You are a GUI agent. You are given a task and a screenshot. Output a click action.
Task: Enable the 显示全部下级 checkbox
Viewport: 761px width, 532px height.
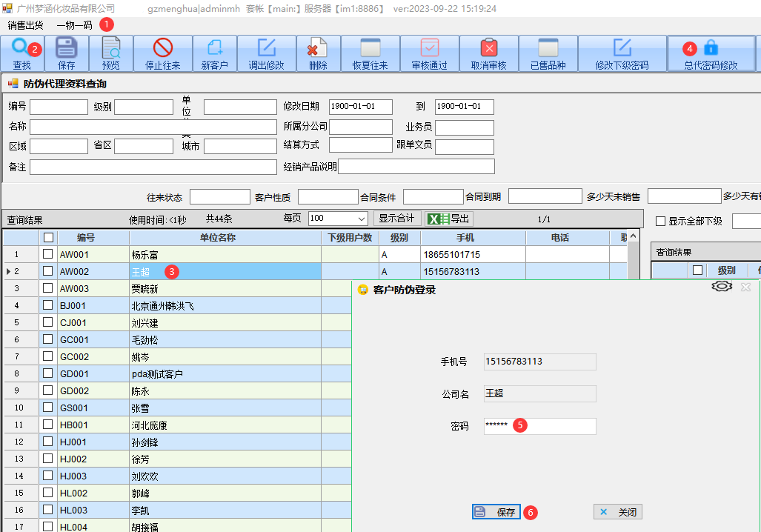[661, 221]
